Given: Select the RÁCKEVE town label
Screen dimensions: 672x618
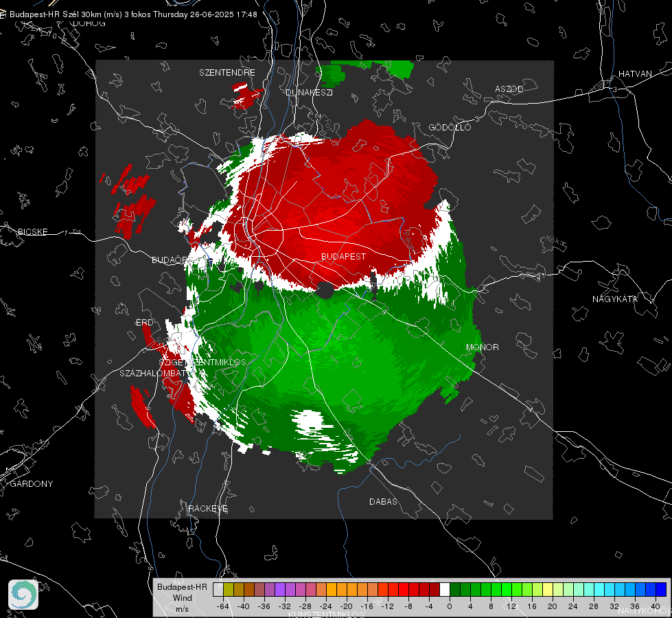Looking at the screenshot, I should pyautogui.click(x=208, y=508).
